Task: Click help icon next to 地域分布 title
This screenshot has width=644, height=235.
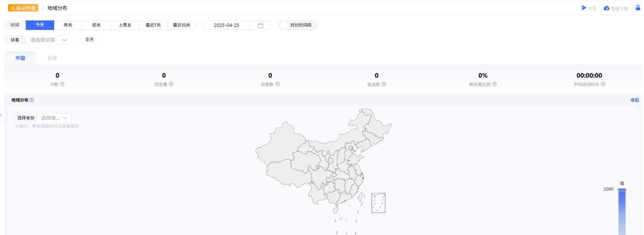Action: 32,100
